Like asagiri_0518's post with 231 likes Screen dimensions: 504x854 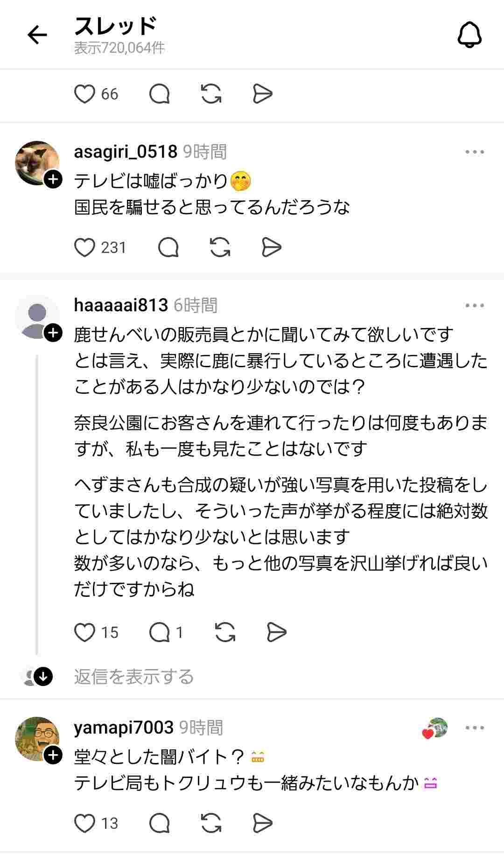(x=85, y=247)
